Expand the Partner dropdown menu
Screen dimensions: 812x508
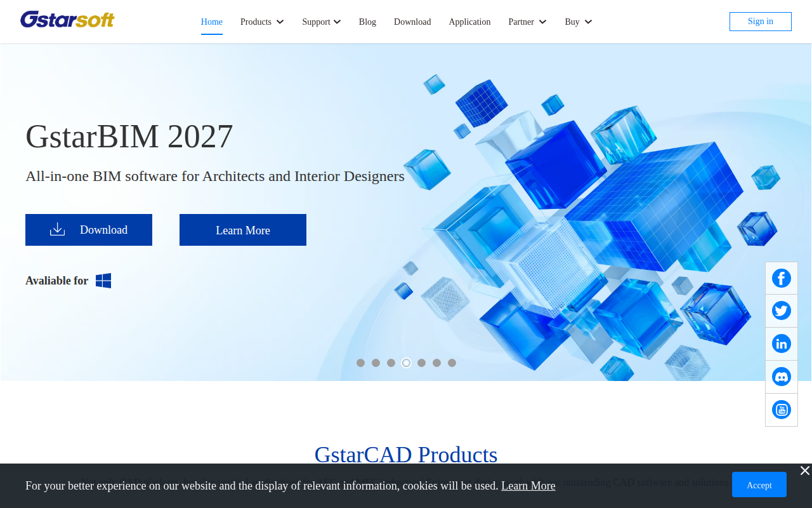pos(527,22)
